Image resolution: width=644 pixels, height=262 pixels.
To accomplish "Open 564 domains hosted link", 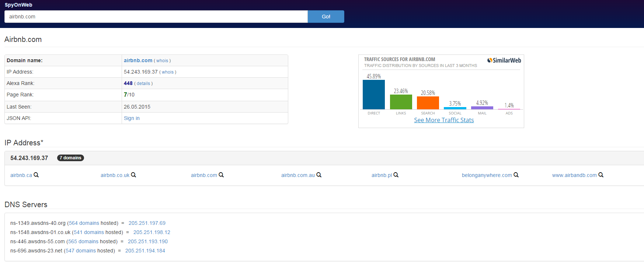I will click(x=84, y=223).
